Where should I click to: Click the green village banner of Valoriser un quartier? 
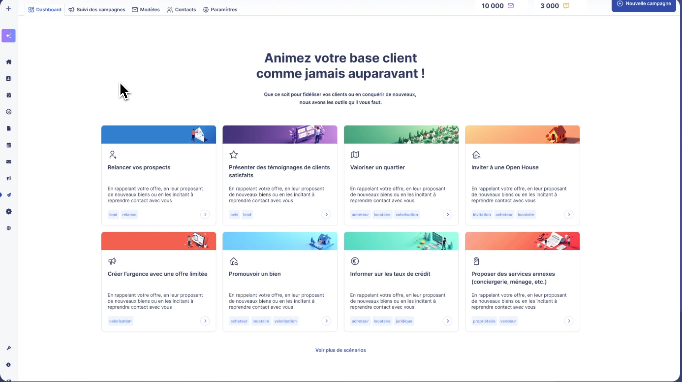click(401, 135)
